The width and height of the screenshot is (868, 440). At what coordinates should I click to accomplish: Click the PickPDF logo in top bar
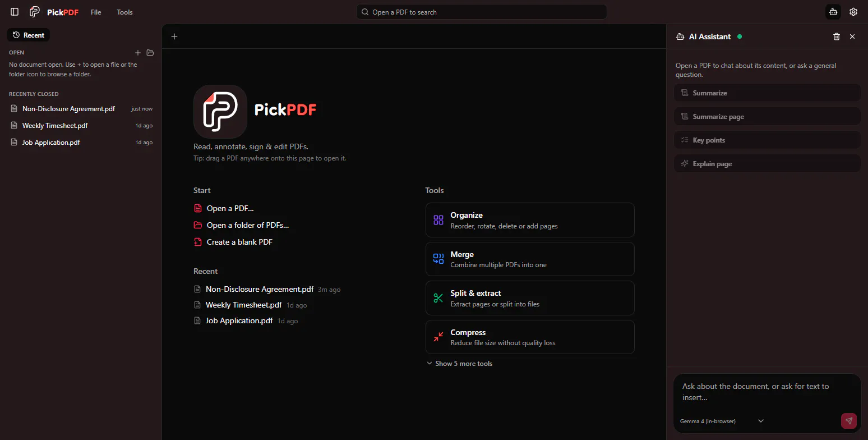click(x=54, y=12)
